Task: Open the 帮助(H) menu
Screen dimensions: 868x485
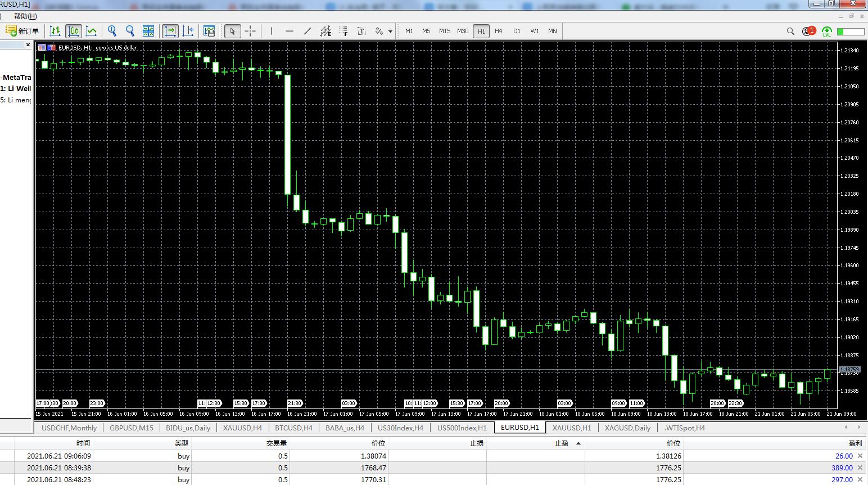Action: [x=25, y=16]
